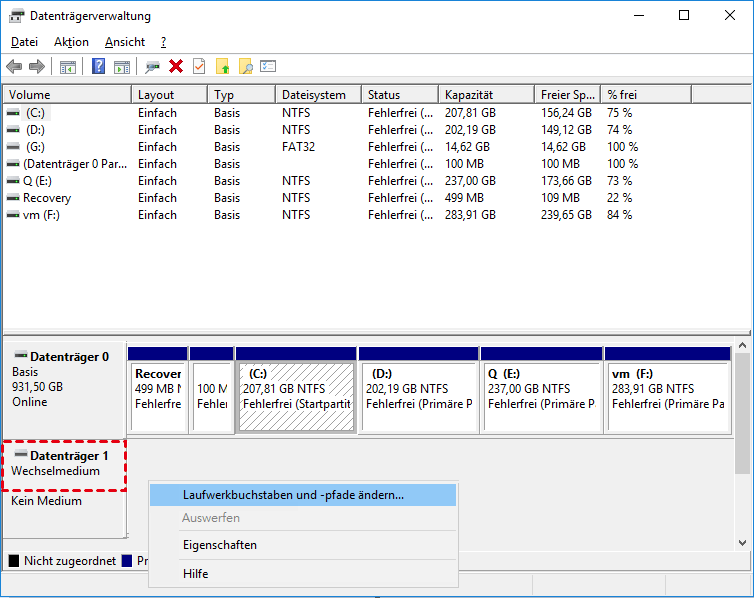Select Eigenschaften in the context menu
The height and width of the screenshot is (598, 754).
220,545
